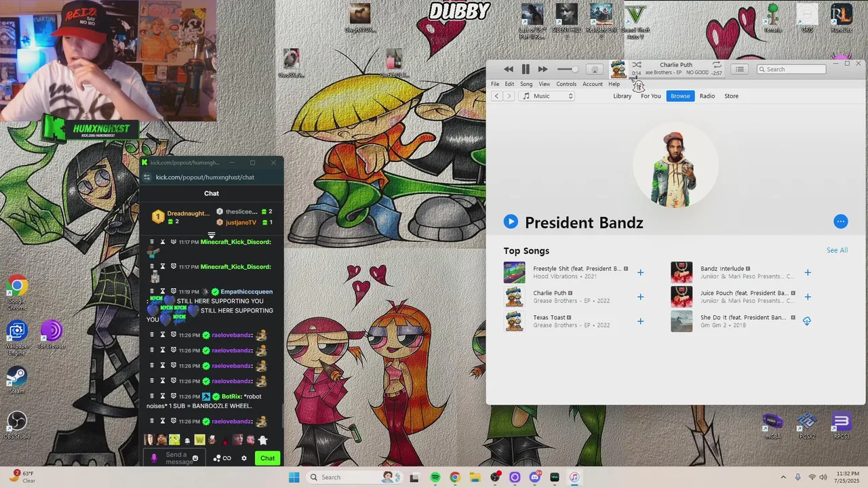Screen dimensions: 868x488
Task: Add Bandz Interlude to library with plus
Action: click(807, 272)
